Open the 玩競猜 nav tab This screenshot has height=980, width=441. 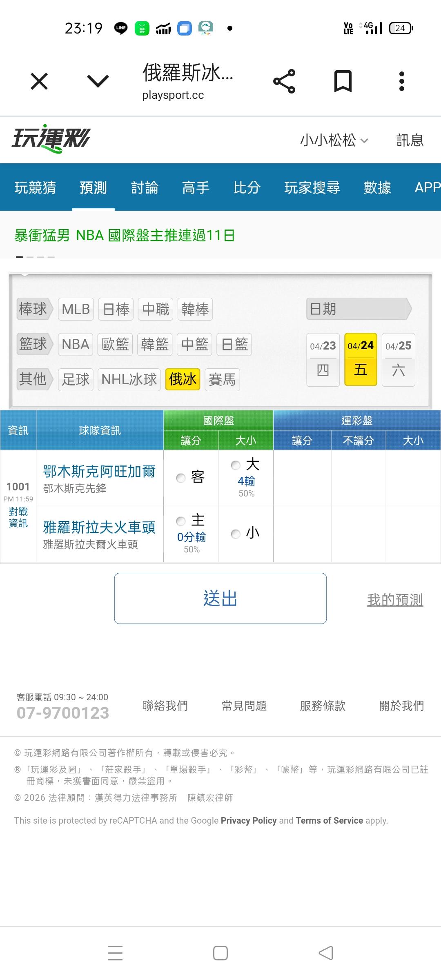pos(36,187)
